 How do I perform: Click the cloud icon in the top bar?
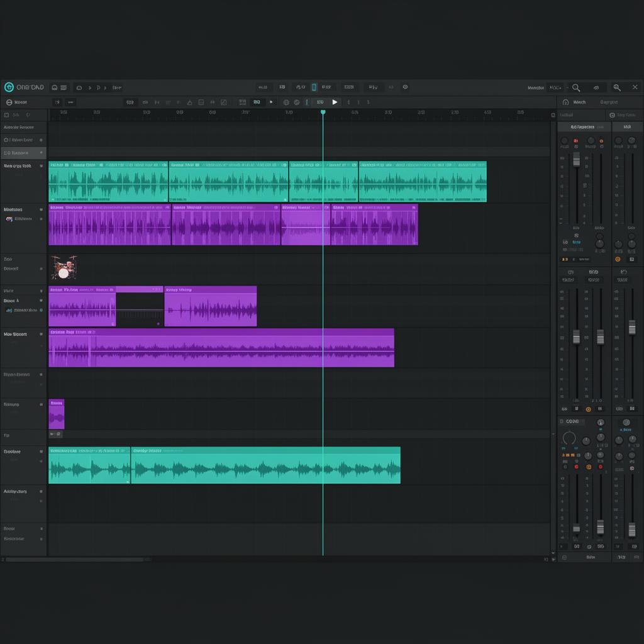(x=79, y=87)
